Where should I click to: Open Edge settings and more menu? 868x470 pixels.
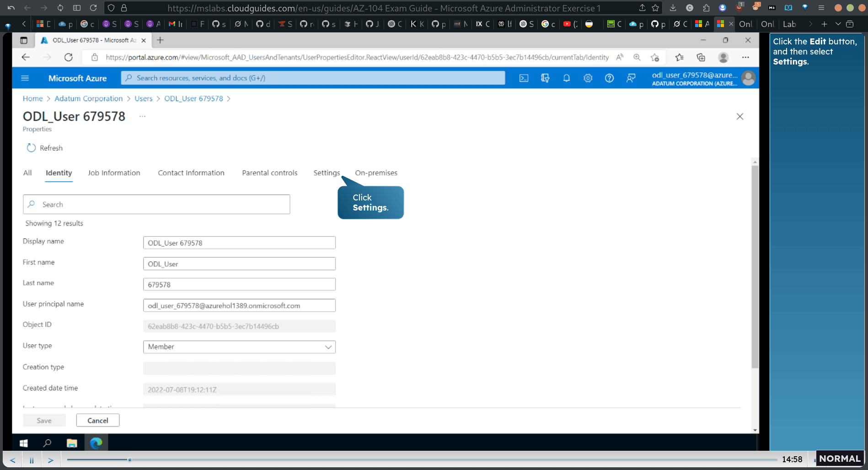[745, 57]
